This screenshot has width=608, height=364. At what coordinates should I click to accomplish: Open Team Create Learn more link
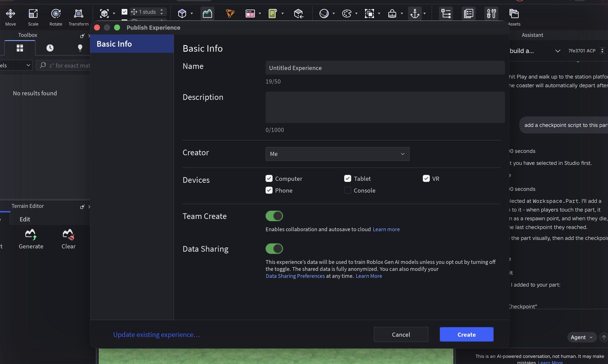[386, 229]
